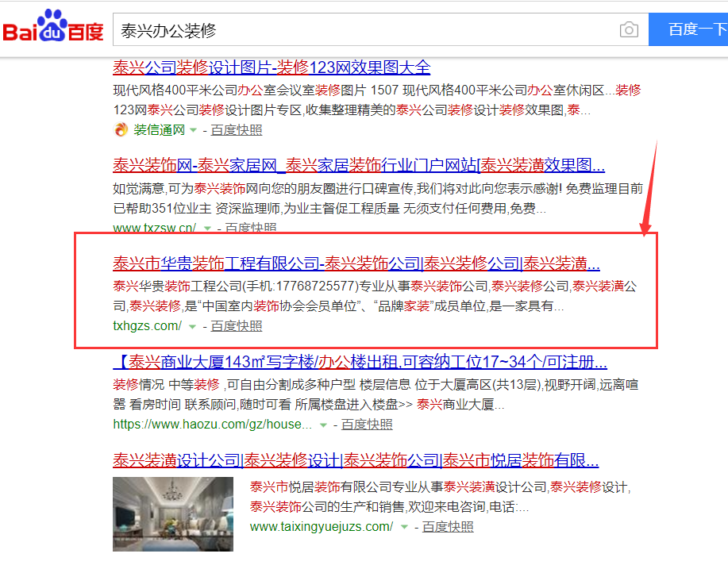Click the 泰兴商业大厦143㎡写字楼出租 result
The width and height of the screenshot is (728, 569).
click(359, 362)
